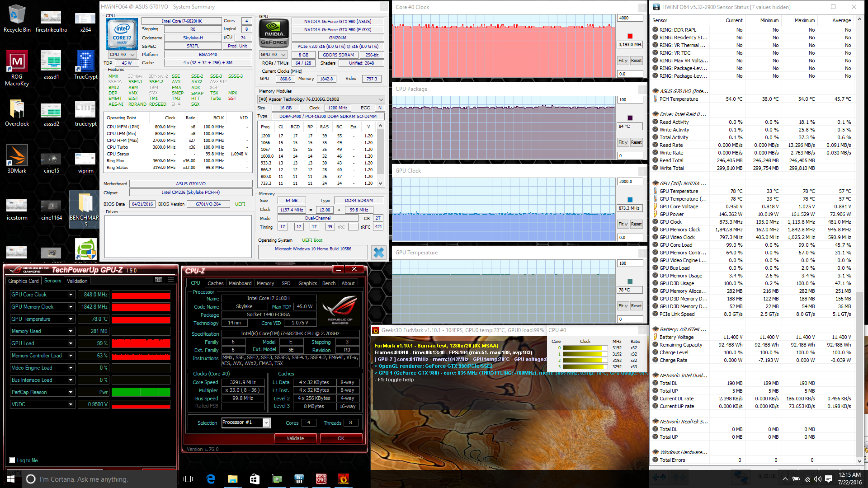868x488 pixels.
Task: Open the GPU Load sensor dropdown
Action: pyautogui.click(x=71, y=343)
